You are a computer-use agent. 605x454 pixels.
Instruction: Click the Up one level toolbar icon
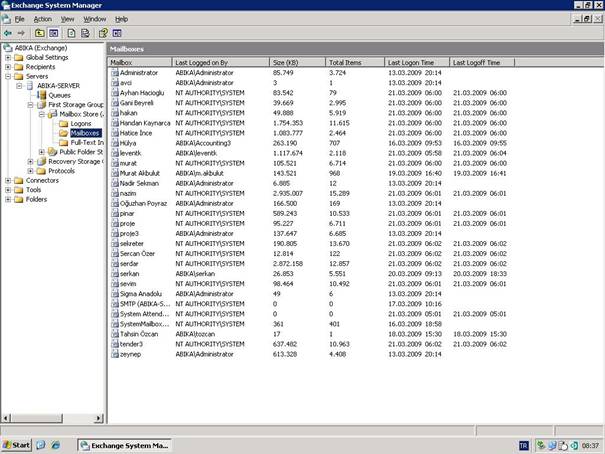pos(39,33)
